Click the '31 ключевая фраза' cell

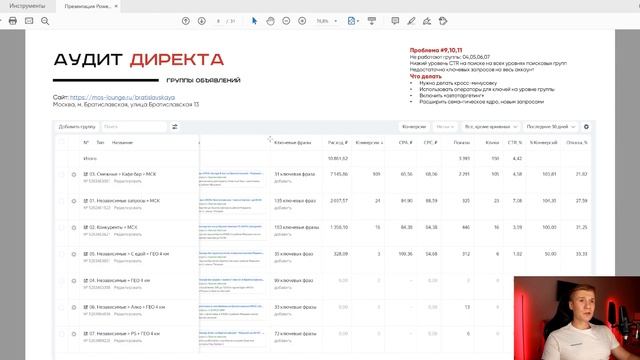point(294,174)
